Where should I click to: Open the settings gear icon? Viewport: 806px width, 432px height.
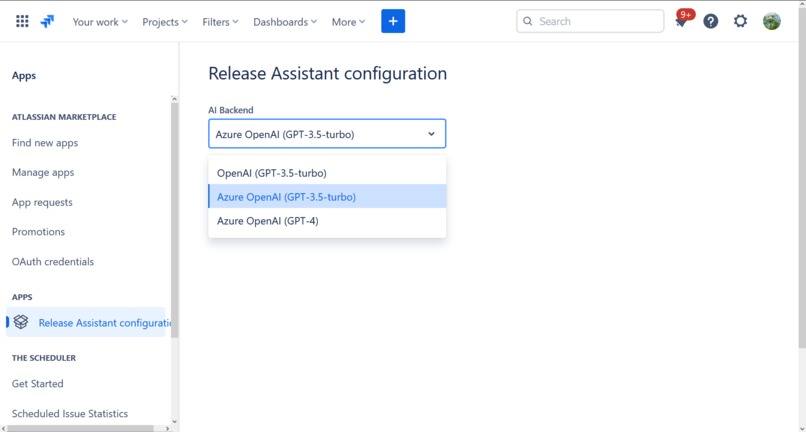tap(740, 21)
